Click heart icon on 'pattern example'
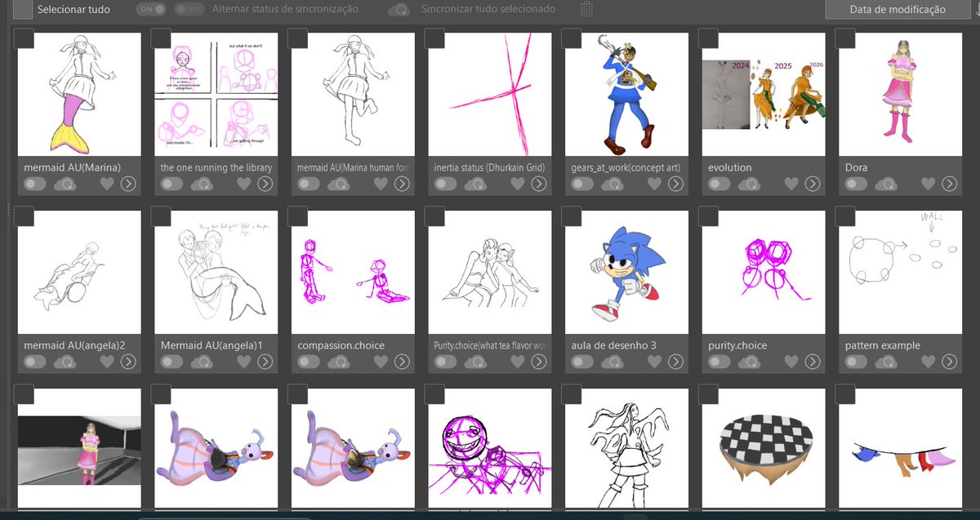This screenshot has width=980, height=520. [x=928, y=362]
